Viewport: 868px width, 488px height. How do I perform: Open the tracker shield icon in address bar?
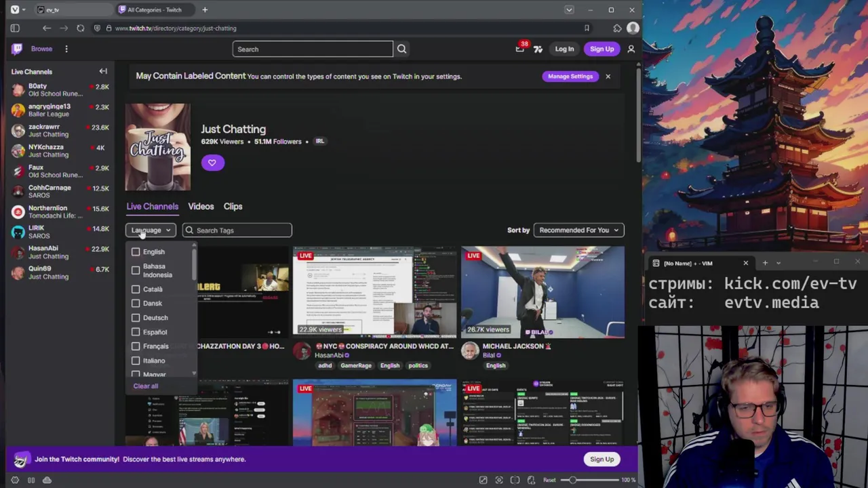(98, 28)
